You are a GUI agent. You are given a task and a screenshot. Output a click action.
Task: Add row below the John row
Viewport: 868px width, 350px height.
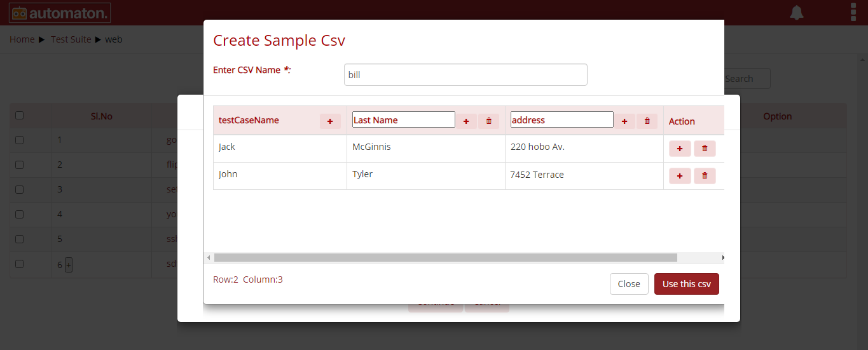click(680, 176)
